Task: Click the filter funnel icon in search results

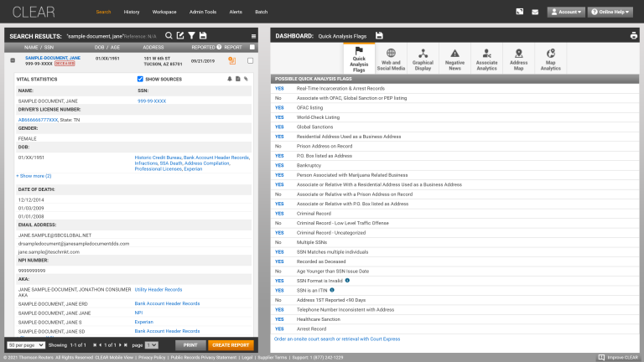Action: 191,35
